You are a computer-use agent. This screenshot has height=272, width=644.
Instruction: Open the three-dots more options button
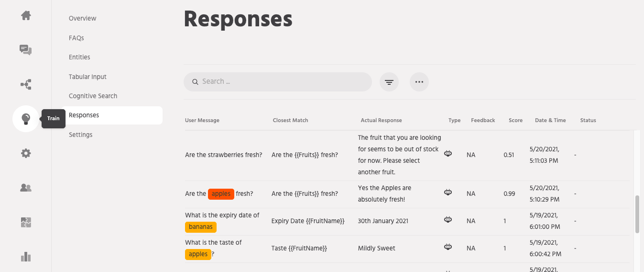tap(419, 82)
